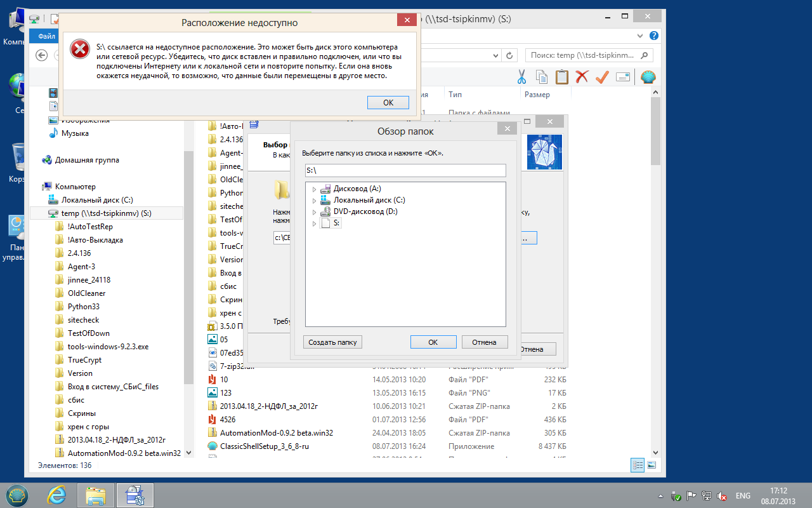
Task: Click the envelope E-mail icon in toolbar
Action: [x=622, y=77]
